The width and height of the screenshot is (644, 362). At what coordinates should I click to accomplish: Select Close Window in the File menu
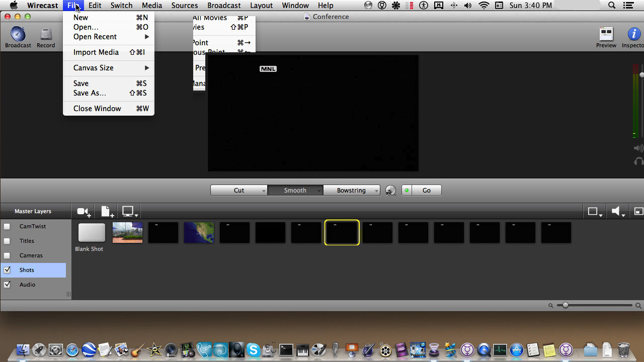pyautogui.click(x=109, y=109)
